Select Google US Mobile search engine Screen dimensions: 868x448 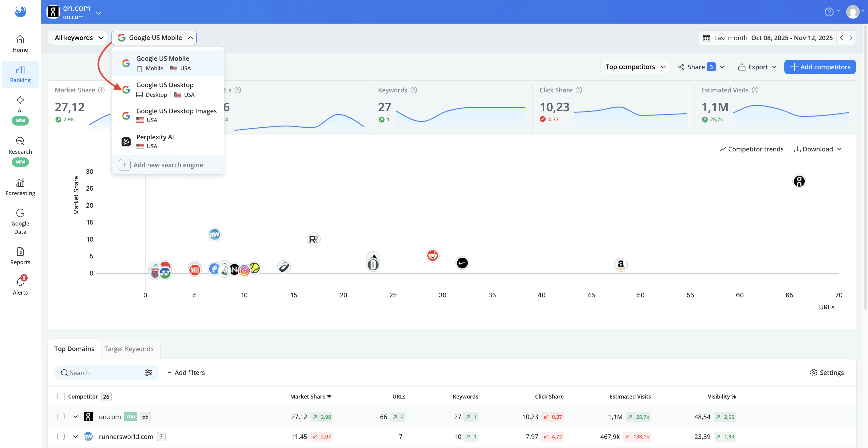[168, 63]
